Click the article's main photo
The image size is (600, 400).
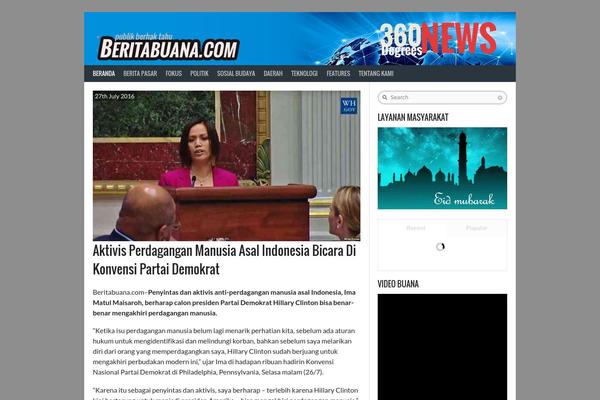(x=227, y=166)
